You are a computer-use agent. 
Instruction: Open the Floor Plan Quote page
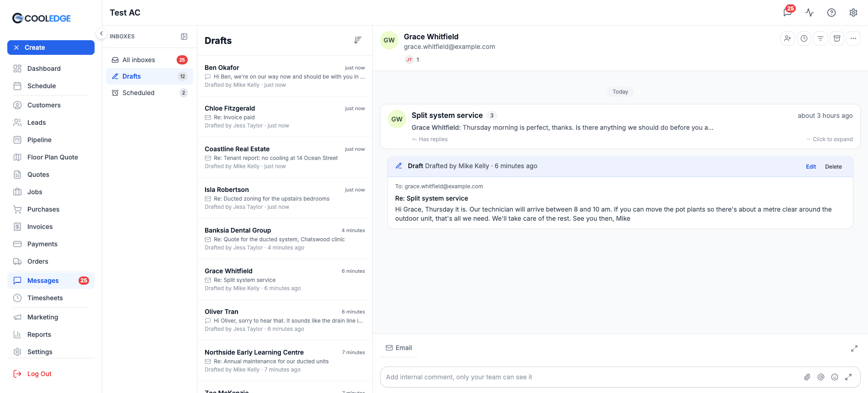tap(51, 157)
